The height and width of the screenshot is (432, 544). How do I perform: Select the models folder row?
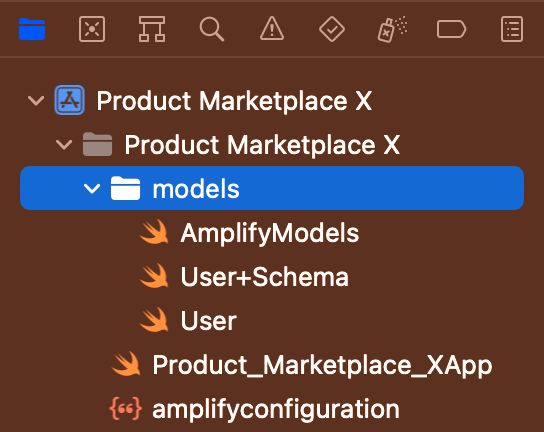pos(272,188)
